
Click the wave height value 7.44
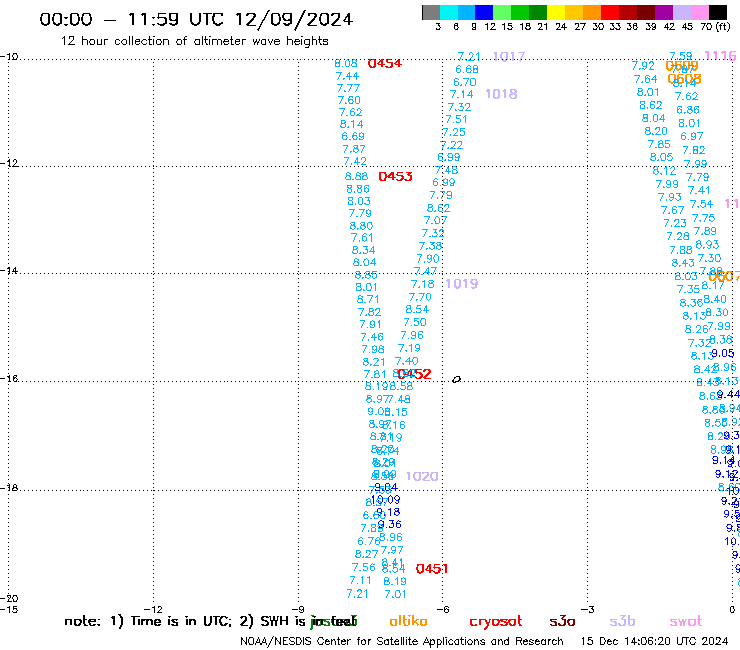pyautogui.click(x=347, y=76)
